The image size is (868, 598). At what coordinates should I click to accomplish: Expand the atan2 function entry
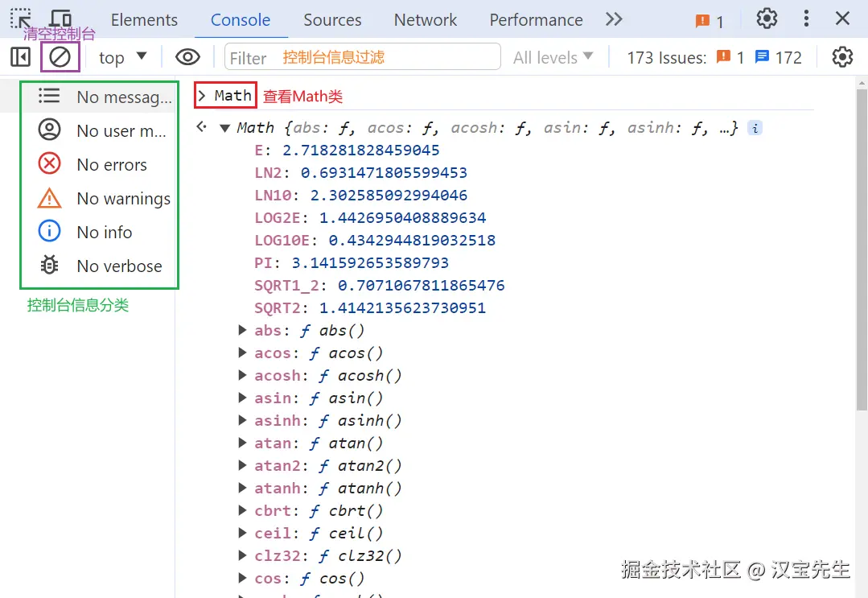tap(242, 466)
